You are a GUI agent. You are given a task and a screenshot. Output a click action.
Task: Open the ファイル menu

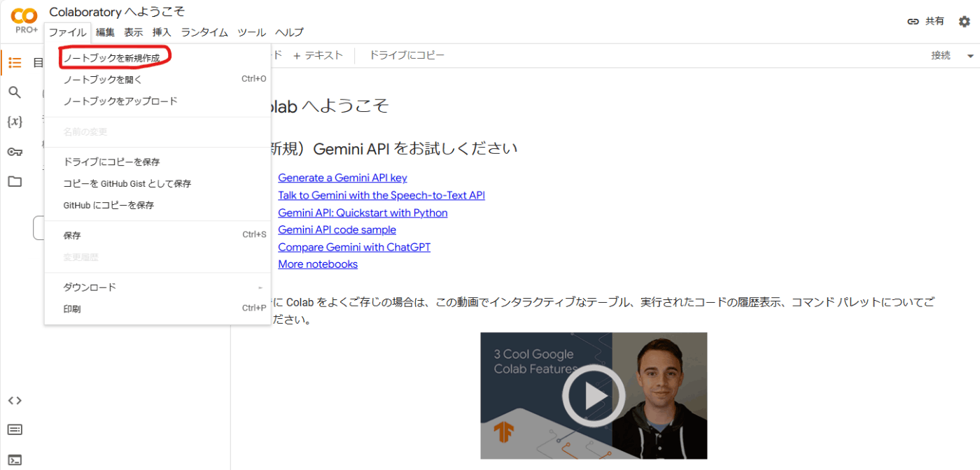68,32
